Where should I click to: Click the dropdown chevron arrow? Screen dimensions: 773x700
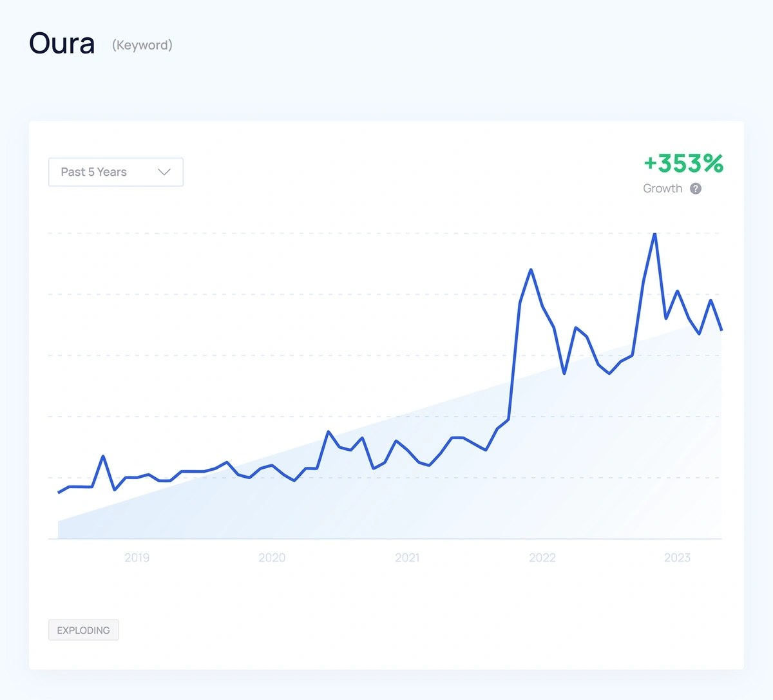point(164,172)
